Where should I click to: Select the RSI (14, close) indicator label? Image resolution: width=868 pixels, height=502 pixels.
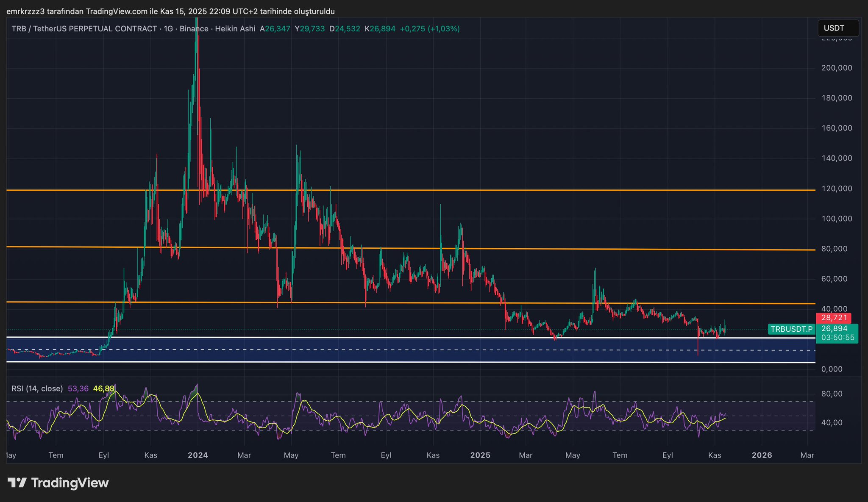click(x=37, y=388)
